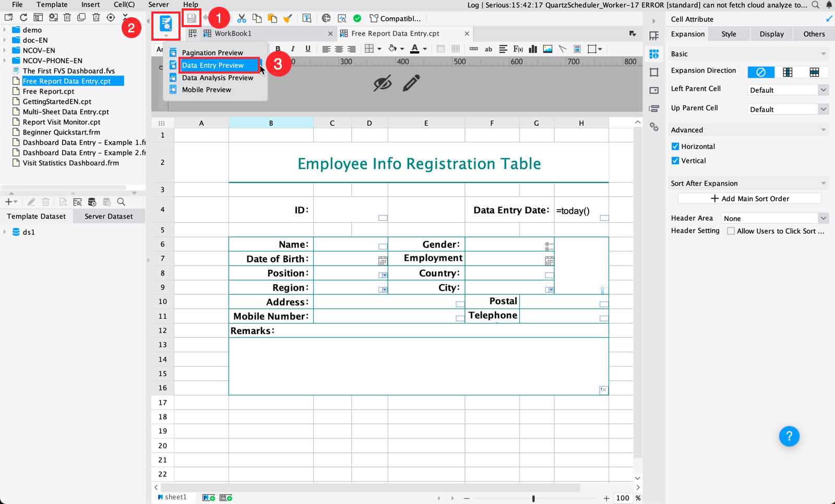
Task: Click Compatibility button in toolbar
Action: point(395,18)
